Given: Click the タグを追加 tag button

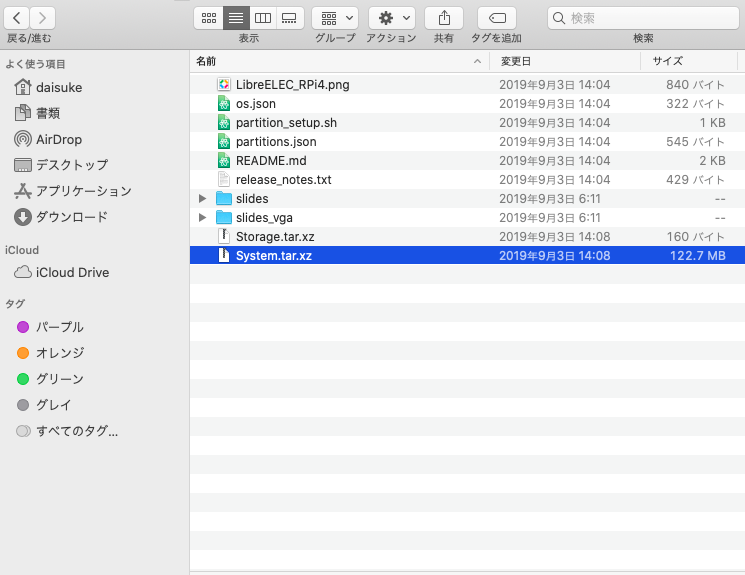Looking at the screenshot, I should [497, 18].
